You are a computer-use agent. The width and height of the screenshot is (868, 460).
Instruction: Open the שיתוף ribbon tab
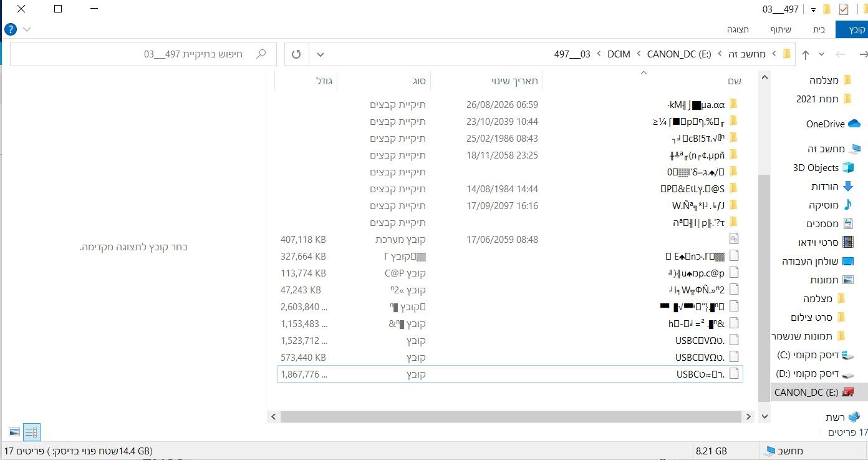780,29
